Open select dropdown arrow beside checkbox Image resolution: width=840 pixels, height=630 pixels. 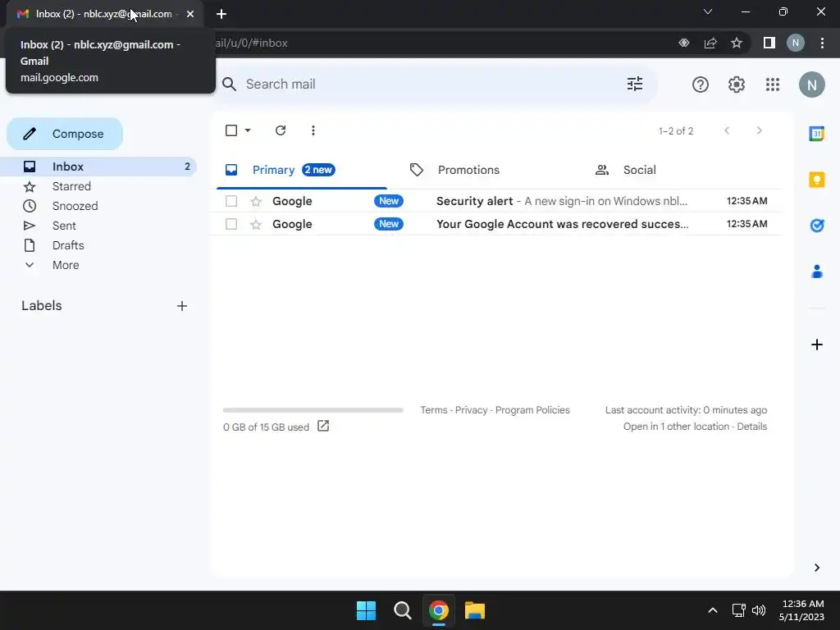[248, 130]
